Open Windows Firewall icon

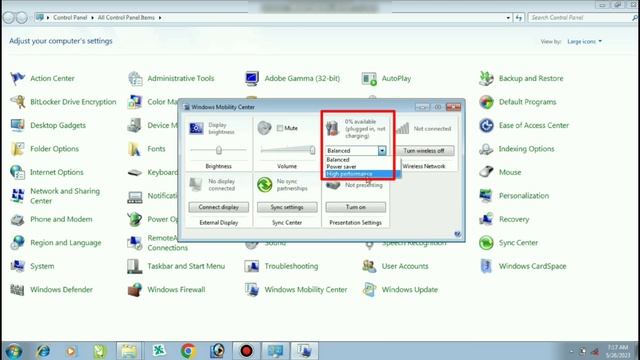click(x=135, y=290)
